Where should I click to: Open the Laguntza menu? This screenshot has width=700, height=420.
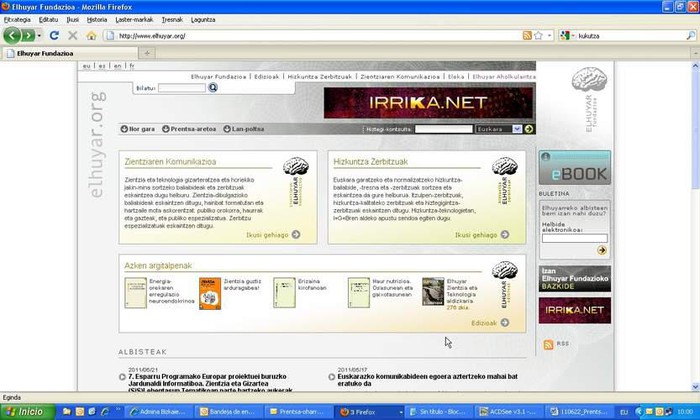(x=203, y=20)
